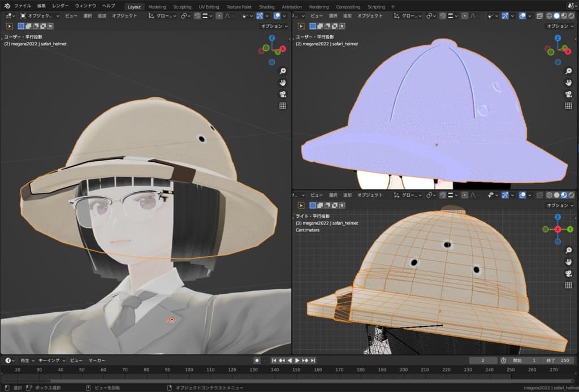Switch to the UV Editing workspace tab
Image resolution: width=579 pixels, height=392 pixels.
tap(209, 7)
